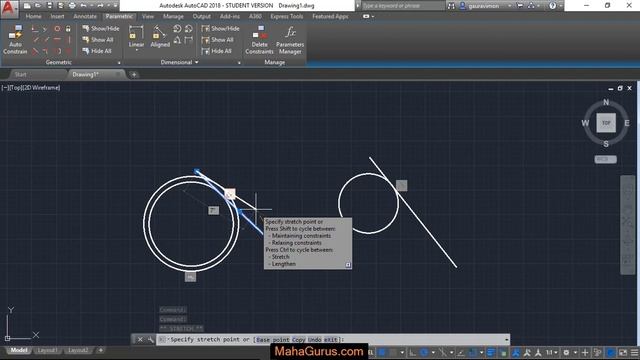The width and height of the screenshot is (640, 360).
Task: Add new drawing tab with plus button
Action: point(134,75)
